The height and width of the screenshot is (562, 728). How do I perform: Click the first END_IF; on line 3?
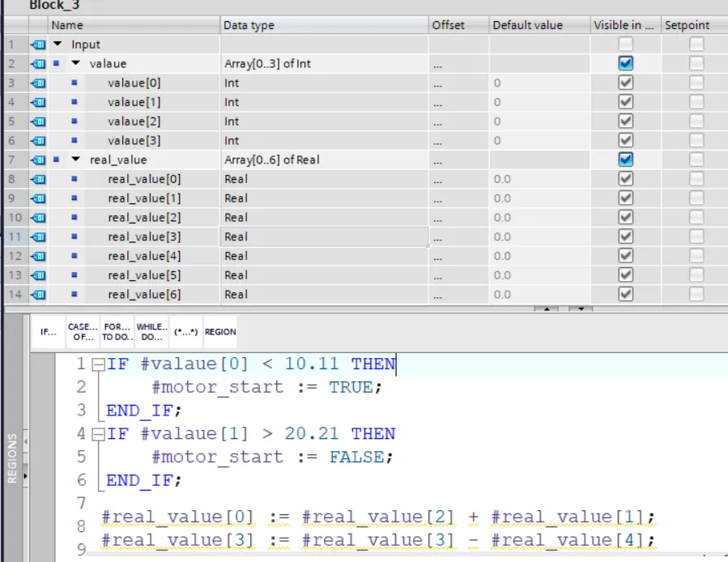click(x=144, y=411)
